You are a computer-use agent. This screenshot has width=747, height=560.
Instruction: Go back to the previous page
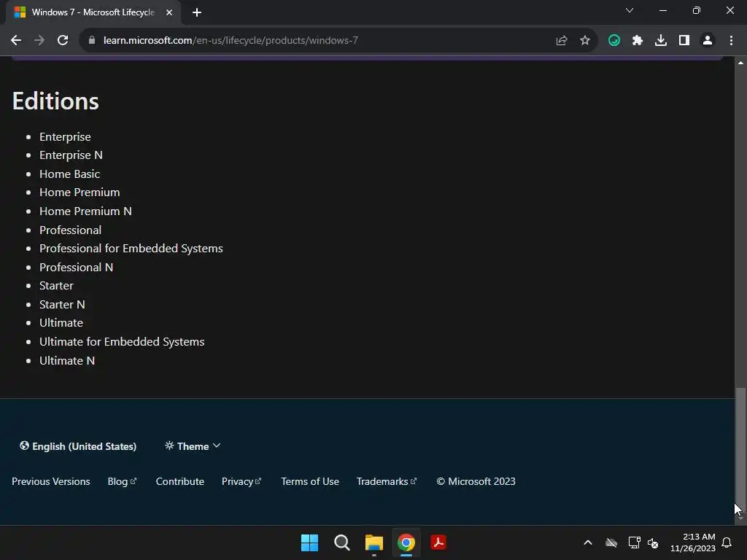coord(16,41)
